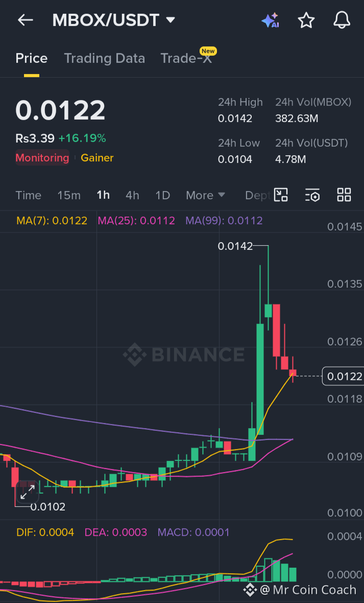Tap the 0.0142 high marker on chart

(x=235, y=246)
